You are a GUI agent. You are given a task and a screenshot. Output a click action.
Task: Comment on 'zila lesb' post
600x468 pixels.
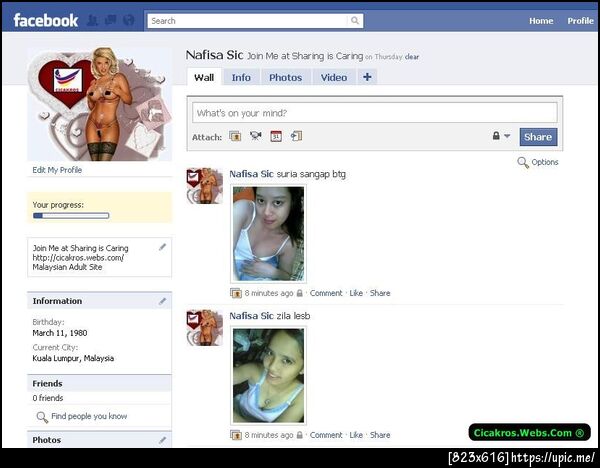pos(326,435)
